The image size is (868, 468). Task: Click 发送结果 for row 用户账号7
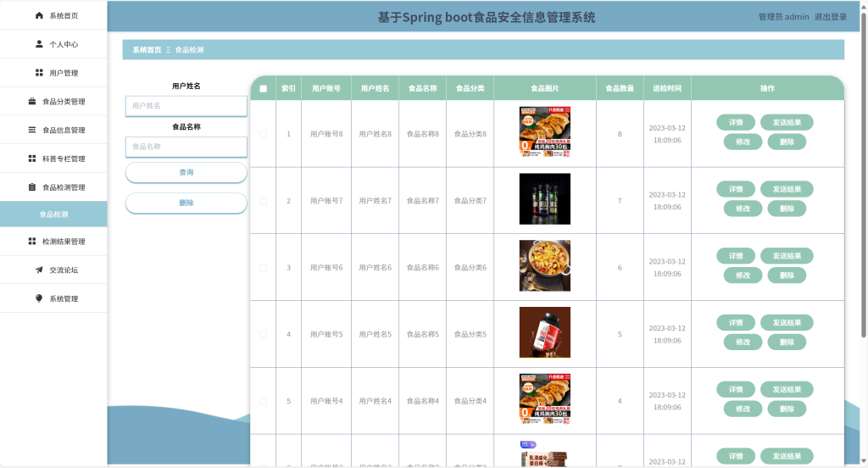tap(787, 189)
